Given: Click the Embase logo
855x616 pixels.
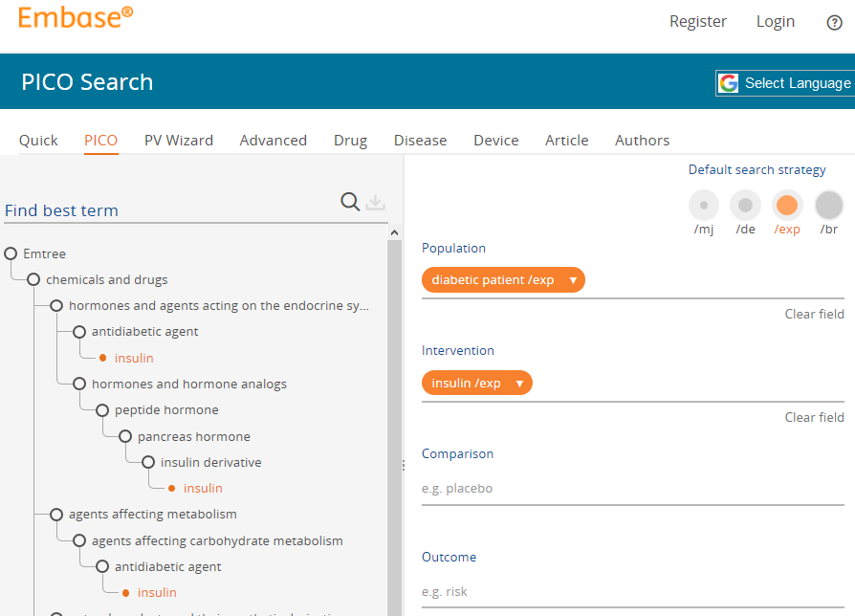Looking at the screenshot, I should [76, 17].
